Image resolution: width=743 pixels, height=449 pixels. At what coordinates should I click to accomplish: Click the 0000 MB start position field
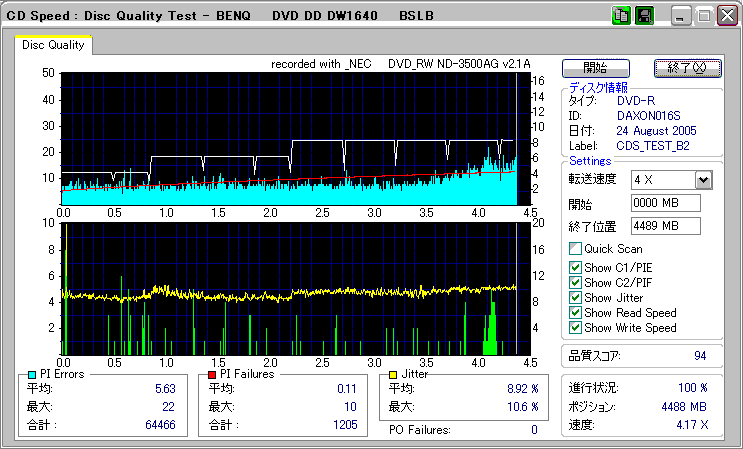coord(665,203)
